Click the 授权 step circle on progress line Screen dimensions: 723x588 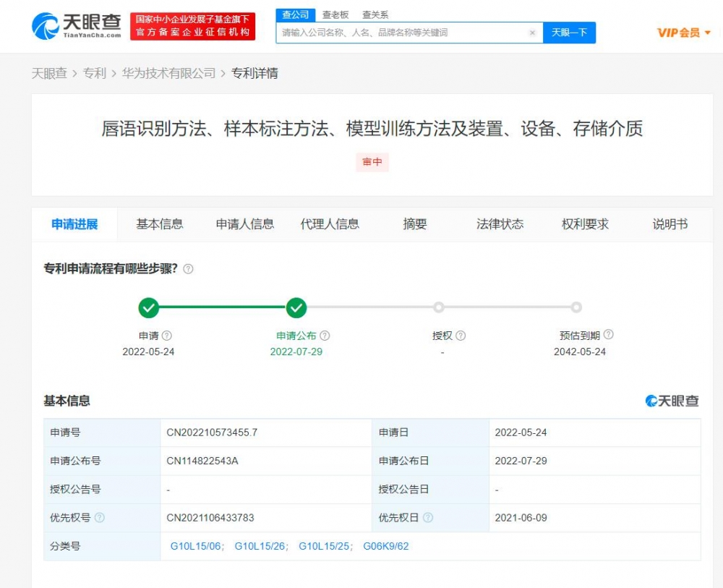(x=439, y=307)
